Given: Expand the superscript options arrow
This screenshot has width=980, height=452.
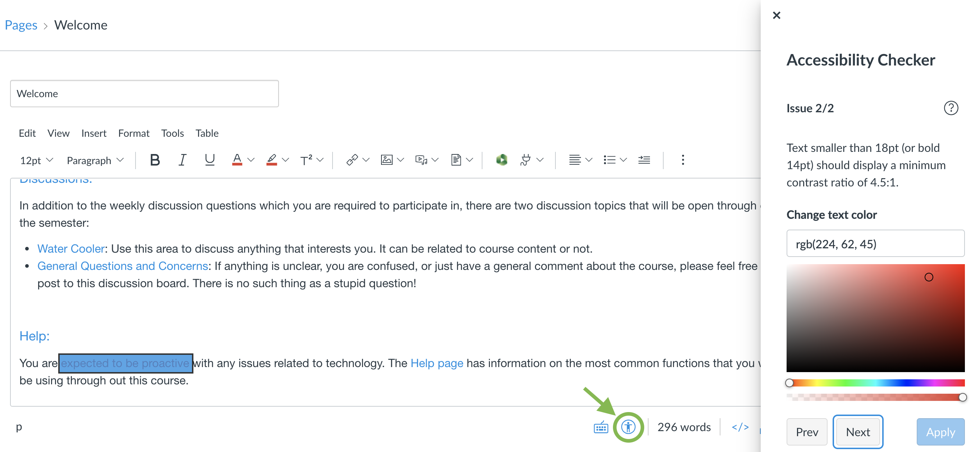Looking at the screenshot, I should (x=320, y=160).
